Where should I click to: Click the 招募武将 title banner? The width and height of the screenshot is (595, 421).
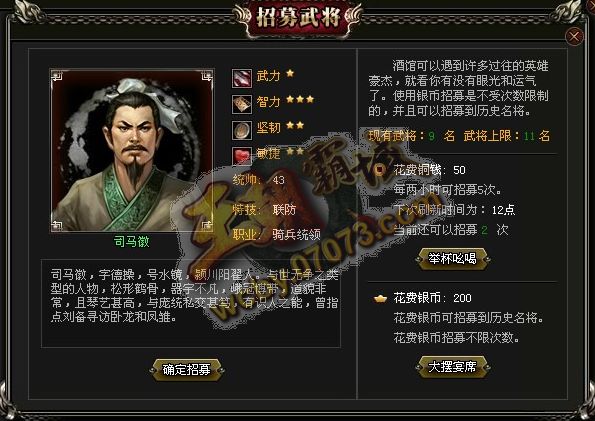pyautogui.click(x=298, y=18)
